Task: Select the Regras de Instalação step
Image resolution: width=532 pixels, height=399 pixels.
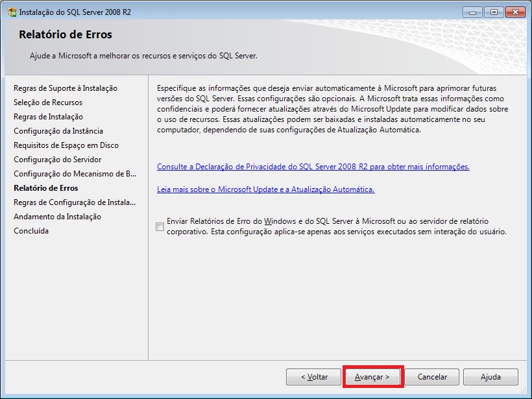Action: coord(48,117)
